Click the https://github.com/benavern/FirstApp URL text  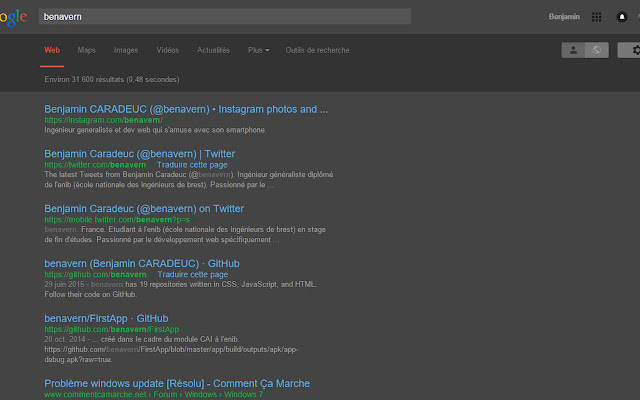click(x=111, y=329)
